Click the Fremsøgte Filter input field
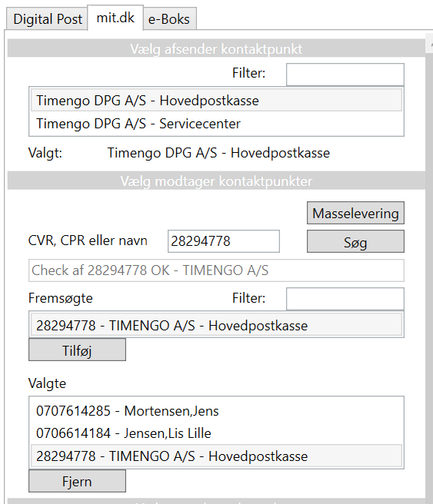The height and width of the screenshot is (504, 433). pyautogui.click(x=345, y=299)
